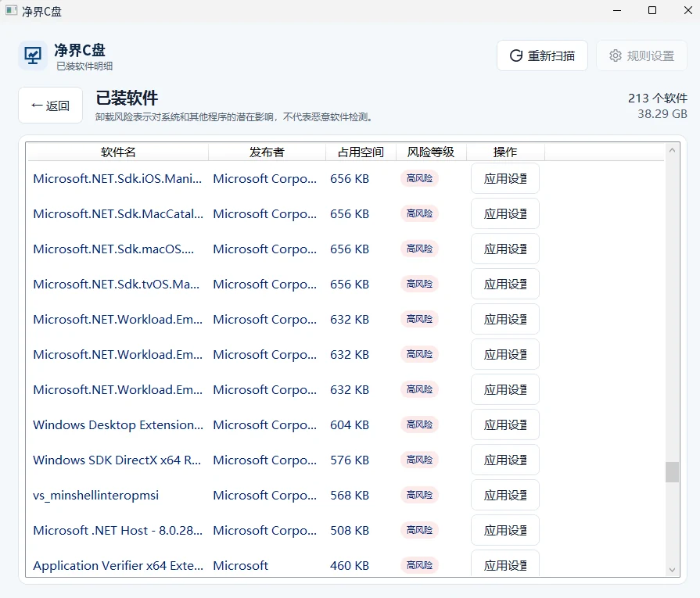Click 应用设置 for Microsoft.NET.Sdk.tvOS.Ma...
The image size is (700, 598).
tap(505, 284)
